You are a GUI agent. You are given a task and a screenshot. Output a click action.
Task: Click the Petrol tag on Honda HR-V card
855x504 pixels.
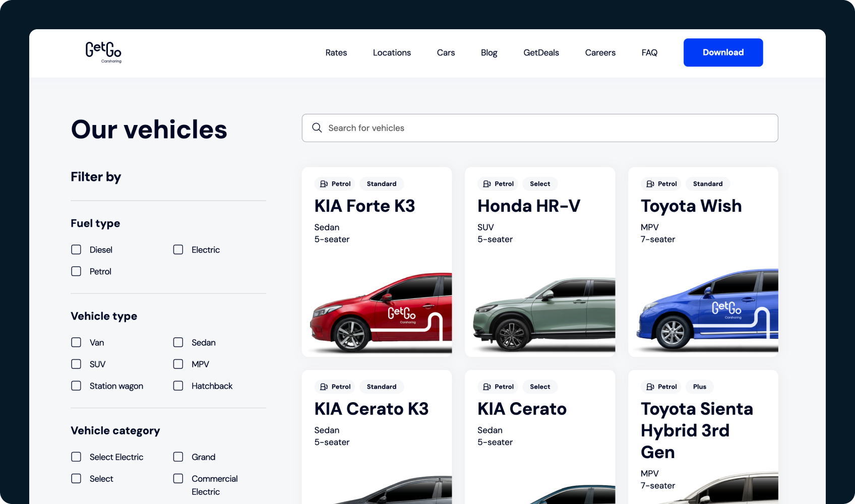point(498,184)
